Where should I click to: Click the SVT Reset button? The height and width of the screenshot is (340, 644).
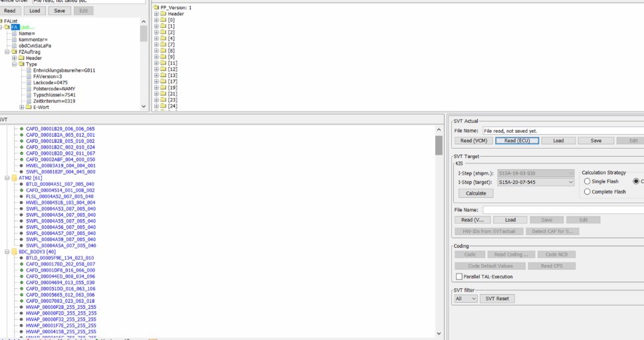pos(497,299)
